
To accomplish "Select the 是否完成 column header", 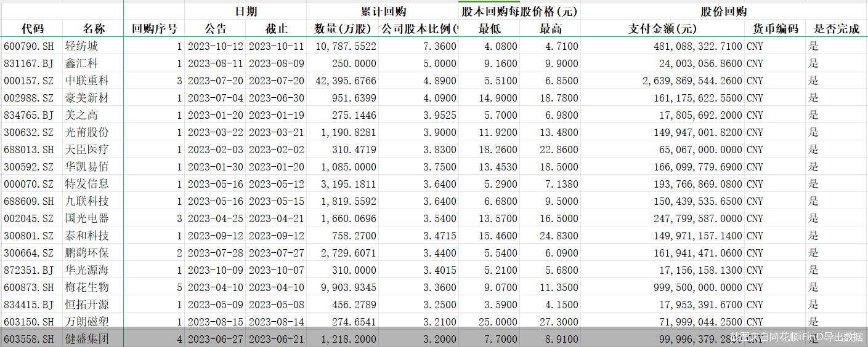I will point(836,29).
